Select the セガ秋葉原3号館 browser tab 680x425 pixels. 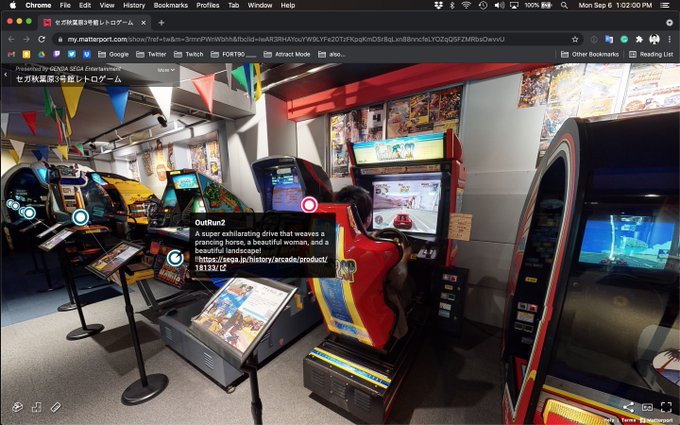pyautogui.click(x=93, y=23)
